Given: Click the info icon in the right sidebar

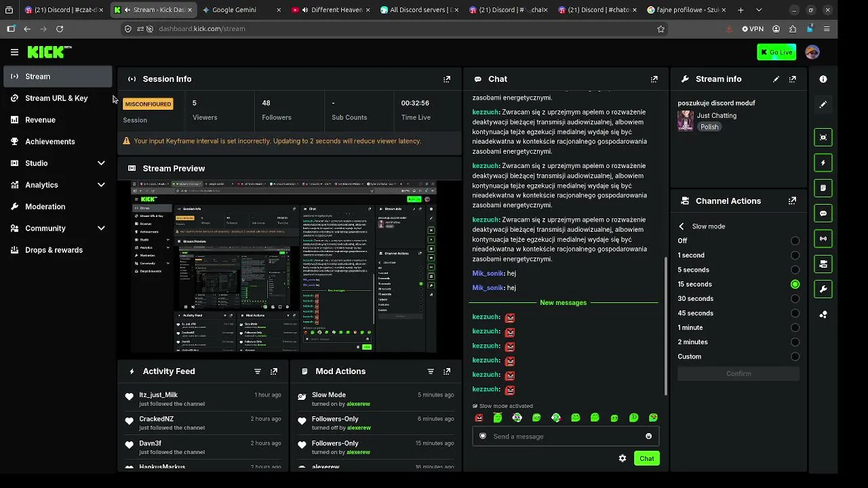Looking at the screenshot, I should tap(823, 79).
